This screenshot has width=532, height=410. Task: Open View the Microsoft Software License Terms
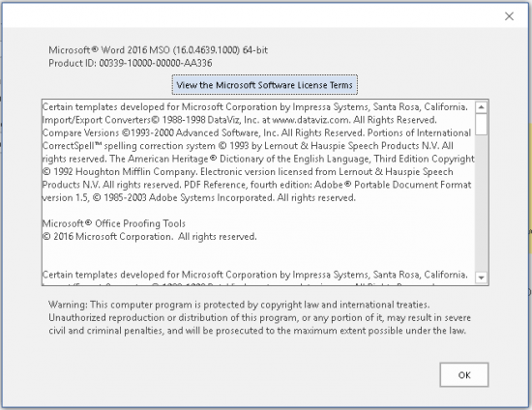(265, 85)
